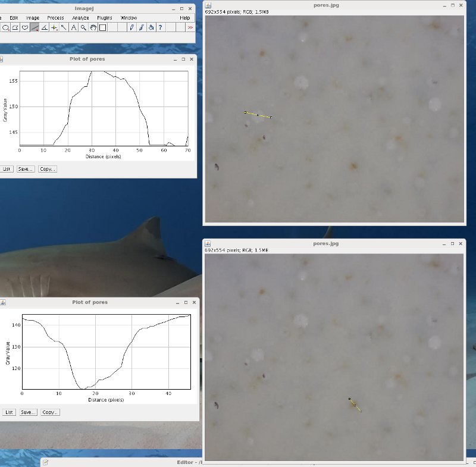
Task: Expand the More Tools red arrows menu
Action: click(x=190, y=27)
